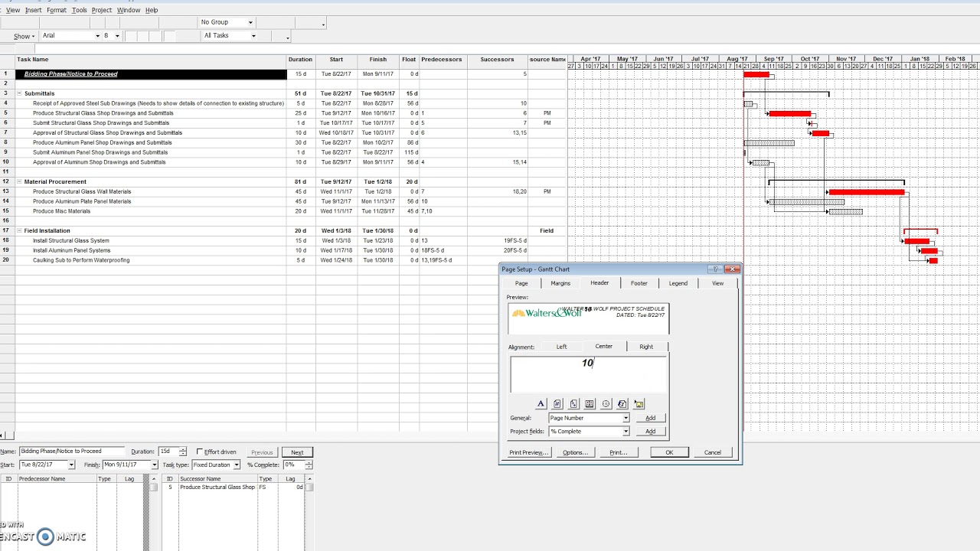Open toolbar options arrow after All Tasks

click(x=288, y=37)
